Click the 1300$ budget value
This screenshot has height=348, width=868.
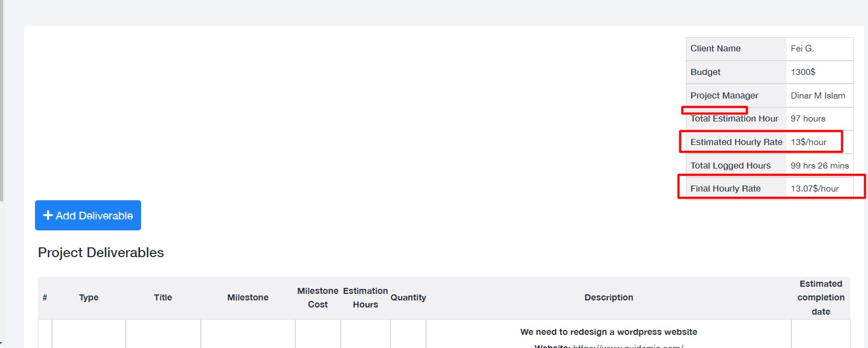click(803, 72)
